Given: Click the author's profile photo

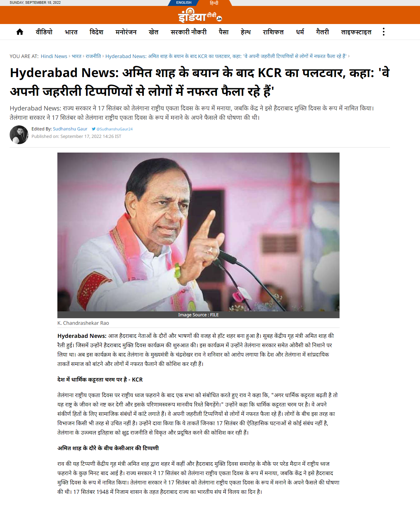Looking at the screenshot, I should click(x=19, y=135).
